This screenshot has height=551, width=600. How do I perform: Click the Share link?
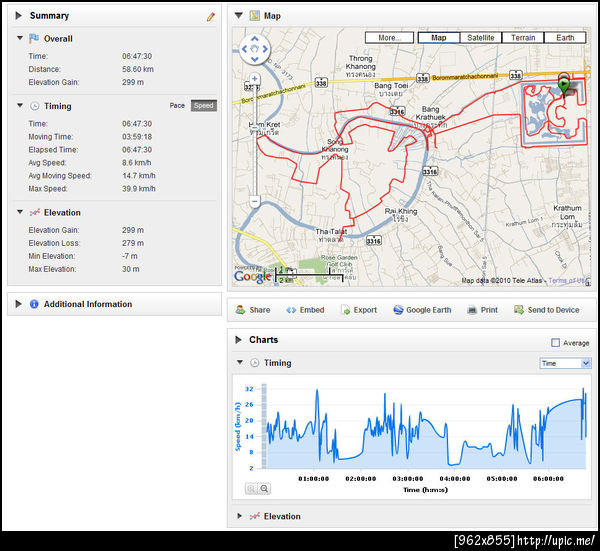(260, 310)
